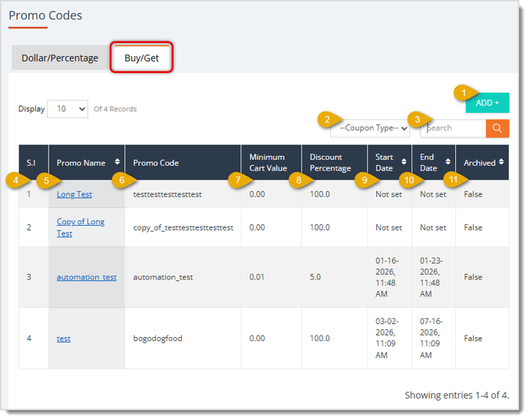Select the automation_test promo code cell
529x420 pixels.
[x=163, y=277]
